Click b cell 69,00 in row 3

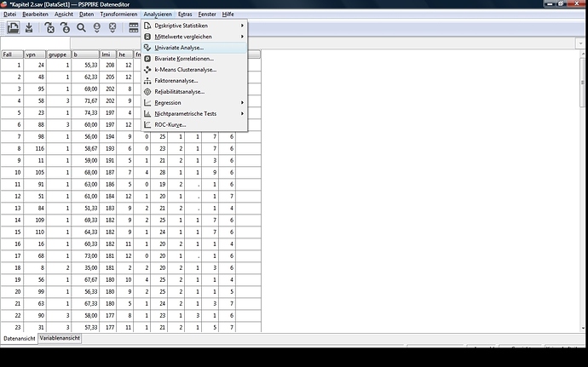[x=85, y=89]
